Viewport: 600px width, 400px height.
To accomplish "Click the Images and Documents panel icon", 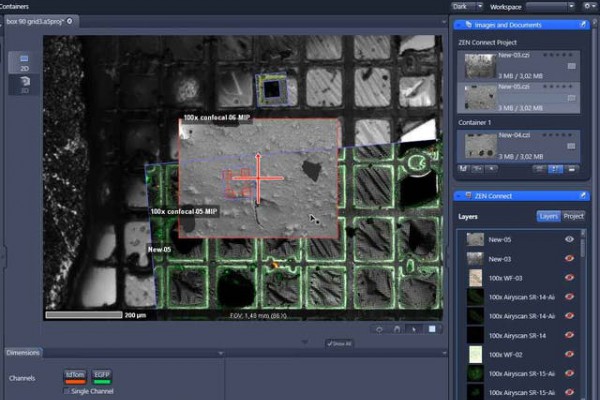I will (468, 25).
